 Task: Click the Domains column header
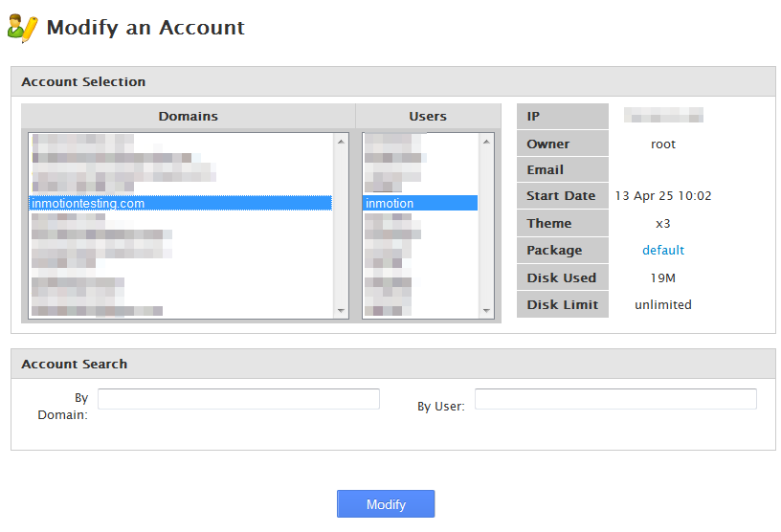[189, 116]
